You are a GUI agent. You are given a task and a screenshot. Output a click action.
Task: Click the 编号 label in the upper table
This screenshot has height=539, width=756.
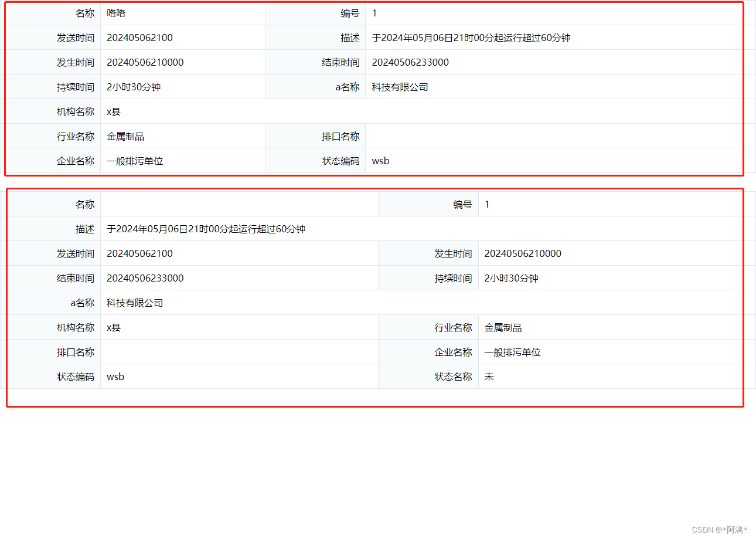[x=350, y=13]
